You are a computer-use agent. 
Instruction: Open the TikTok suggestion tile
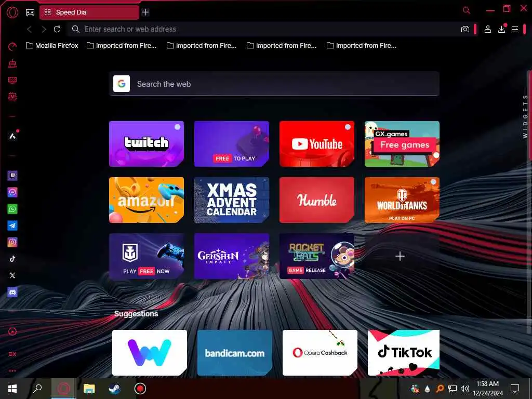pyautogui.click(x=403, y=353)
